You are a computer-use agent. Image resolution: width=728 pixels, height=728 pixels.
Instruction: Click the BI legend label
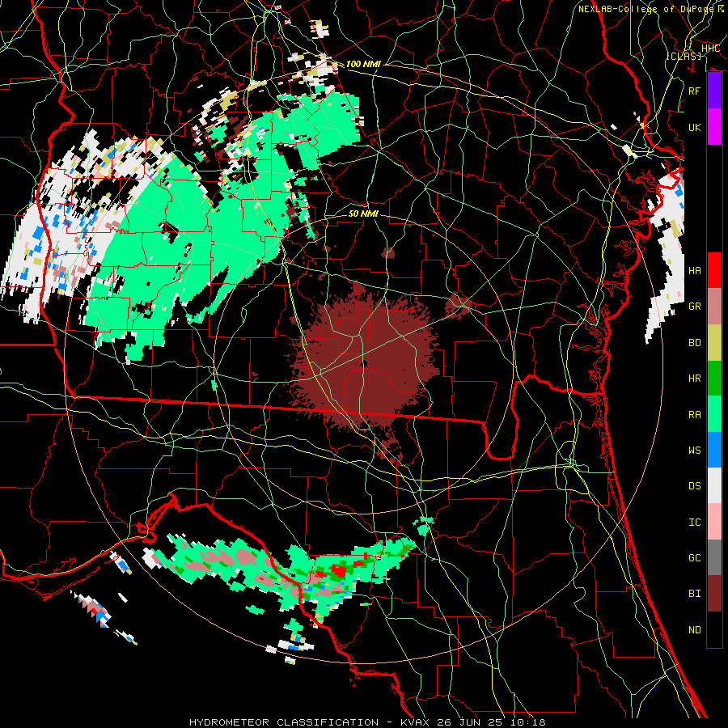(695, 594)
